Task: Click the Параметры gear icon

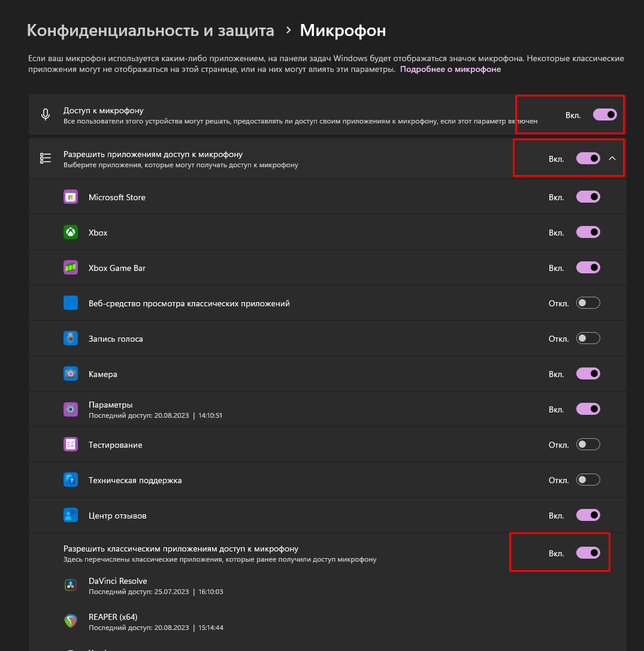Action: [71, 409]
